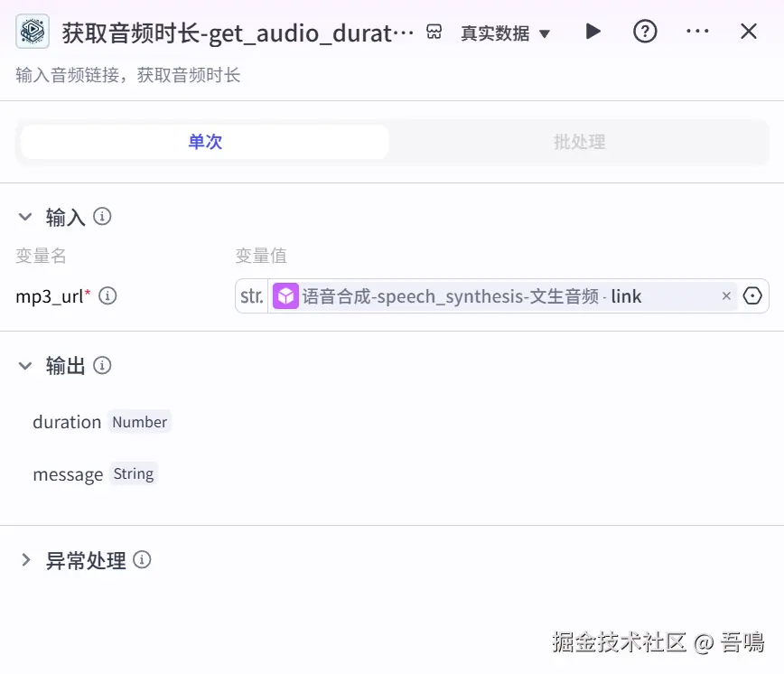Switch to the 单次 tab
The height and width of the screenshot is (674, 784).
(205, 142)
